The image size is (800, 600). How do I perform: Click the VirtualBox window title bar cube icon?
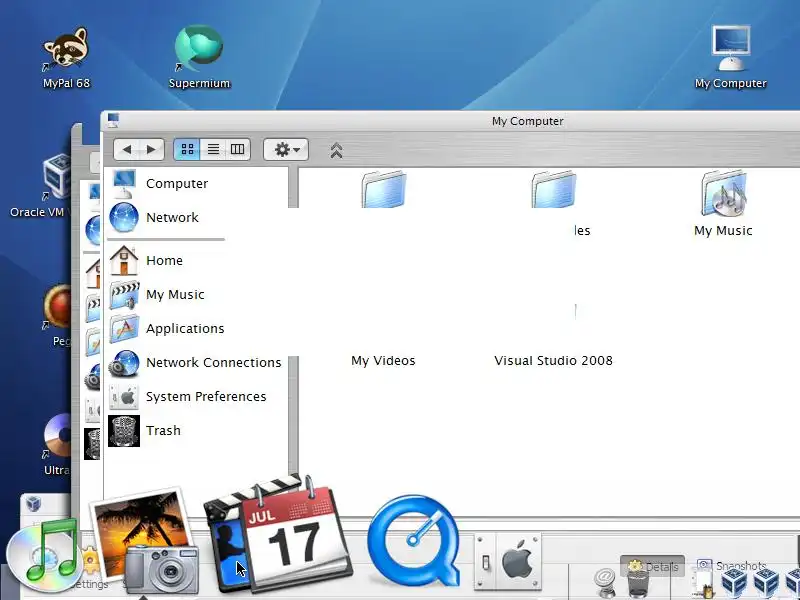coord(34,504)
